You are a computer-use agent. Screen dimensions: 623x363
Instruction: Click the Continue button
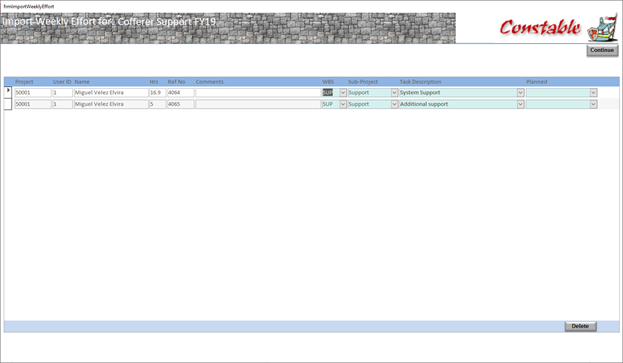pos(602,50)
